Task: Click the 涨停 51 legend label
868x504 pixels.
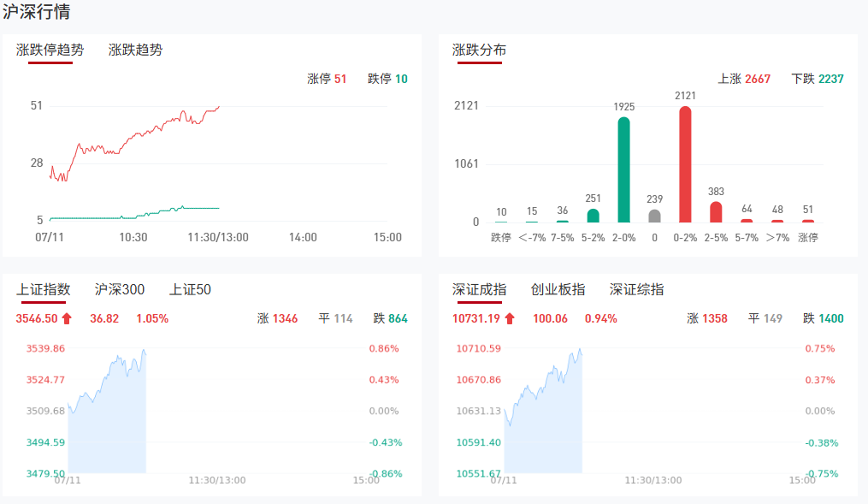Action: pyautogui.click(x=327, y=79)
